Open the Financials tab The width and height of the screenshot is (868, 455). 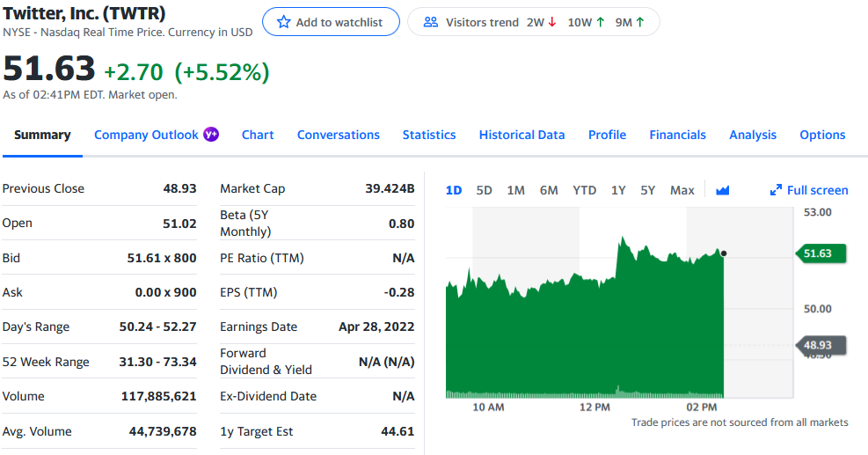pos(677,135)
